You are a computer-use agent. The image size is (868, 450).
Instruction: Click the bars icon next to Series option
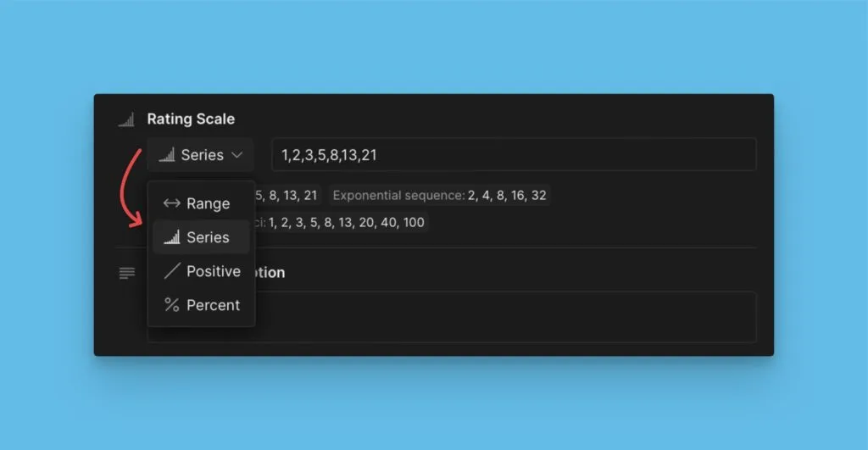[x=172, y=237]
